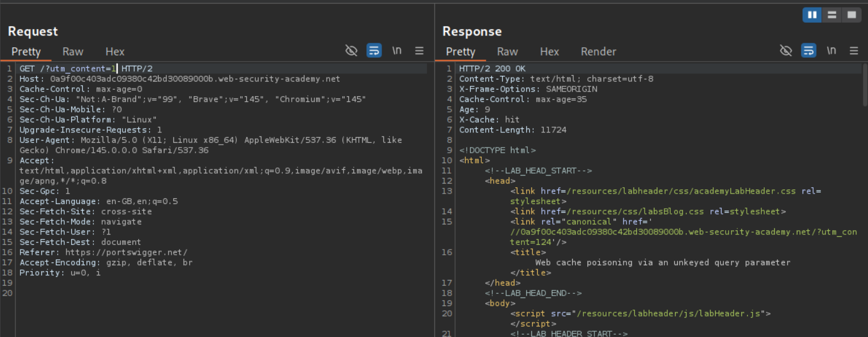Show non-printable characters in Response
Image resolution: width=868 pixels, height=337 pixels.
831,51
